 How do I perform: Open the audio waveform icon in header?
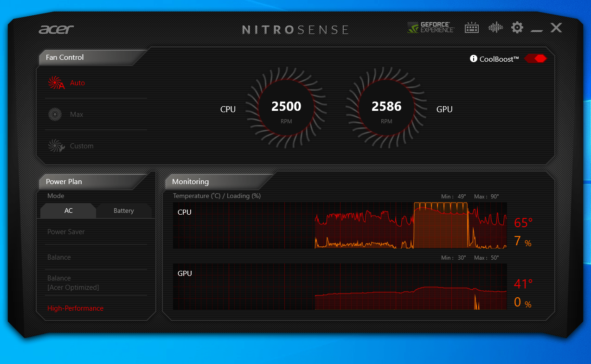(x=495, y=28)
